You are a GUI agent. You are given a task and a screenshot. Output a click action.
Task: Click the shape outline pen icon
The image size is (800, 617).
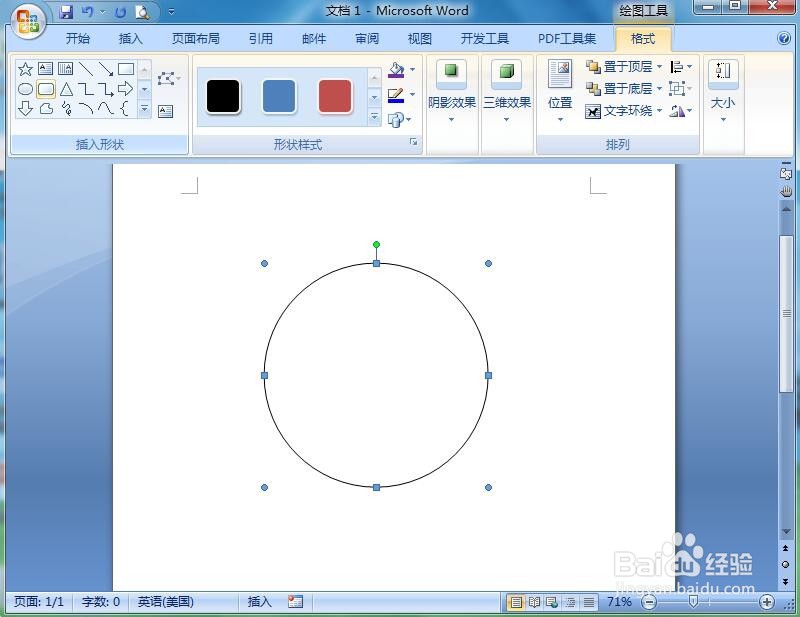click(396, 95)
